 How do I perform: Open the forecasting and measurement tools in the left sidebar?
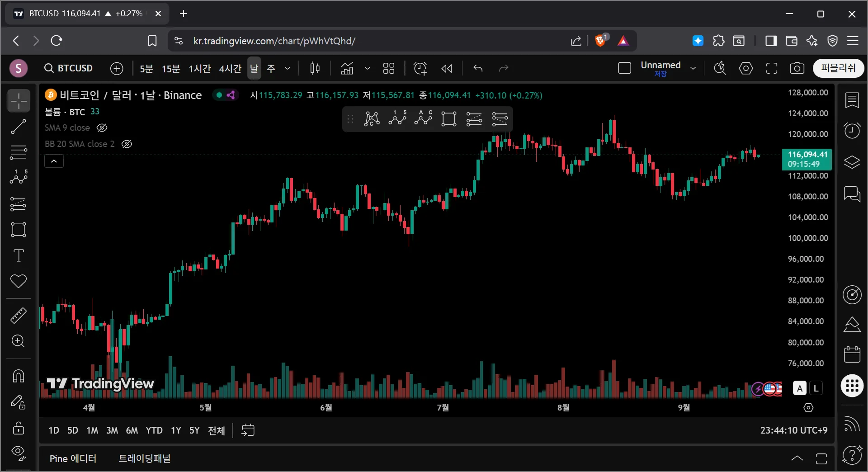click(x=19, y=204)
